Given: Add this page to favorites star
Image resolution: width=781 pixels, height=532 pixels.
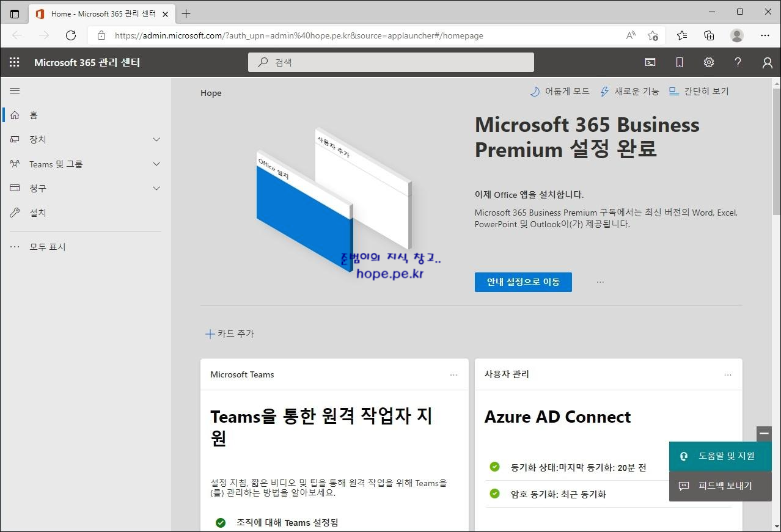Looking at the screenshot, I should 653,35.
